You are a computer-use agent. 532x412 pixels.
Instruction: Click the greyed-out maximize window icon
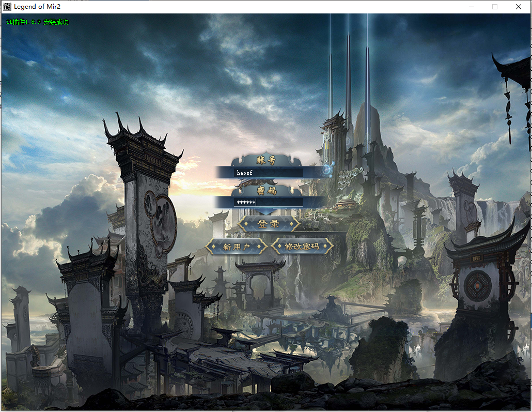pos(495,7)
